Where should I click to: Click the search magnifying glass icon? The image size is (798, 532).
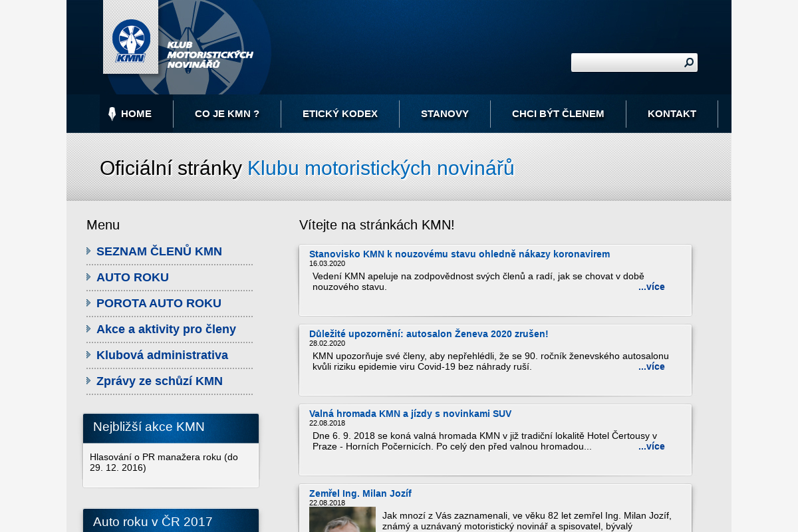688,62
